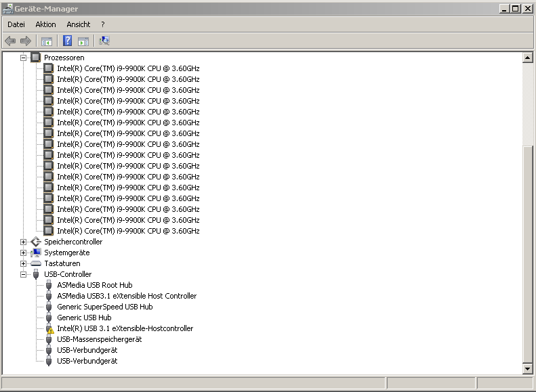
Task: Click the Tastaturen label
Action: click(x=62, y=263)
